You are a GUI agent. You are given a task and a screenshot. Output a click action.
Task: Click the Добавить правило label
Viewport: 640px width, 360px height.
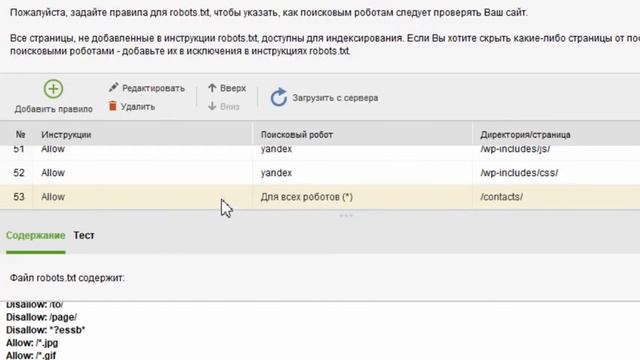[53, 109]
